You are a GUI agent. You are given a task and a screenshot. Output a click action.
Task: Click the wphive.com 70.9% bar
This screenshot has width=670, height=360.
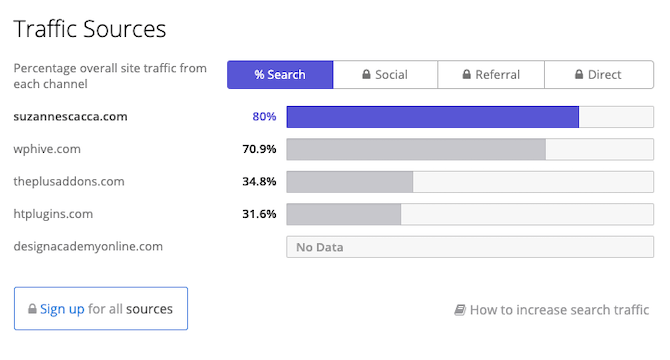pos(416,149)
